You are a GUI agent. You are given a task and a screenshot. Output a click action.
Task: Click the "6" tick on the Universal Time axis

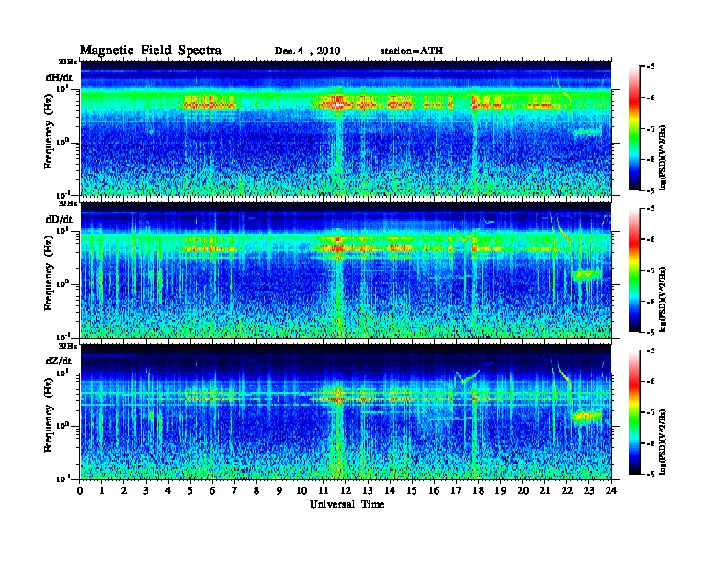[212, 491]
